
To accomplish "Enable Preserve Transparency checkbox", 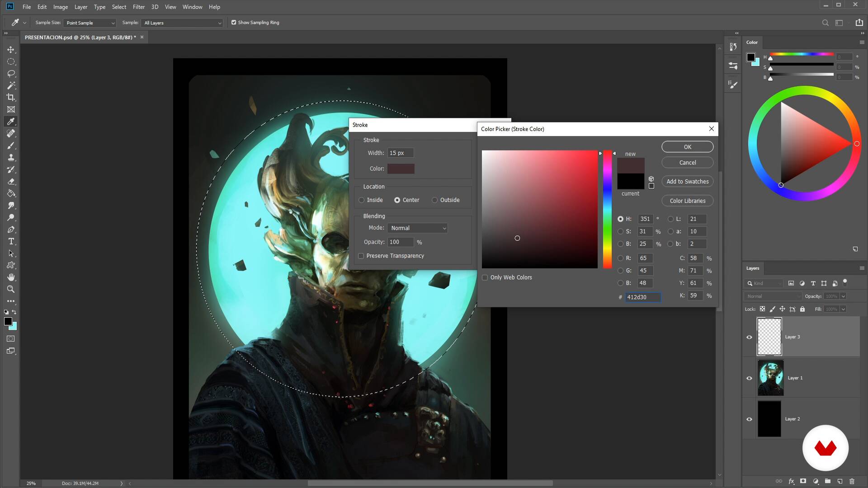I will (361, 256).
